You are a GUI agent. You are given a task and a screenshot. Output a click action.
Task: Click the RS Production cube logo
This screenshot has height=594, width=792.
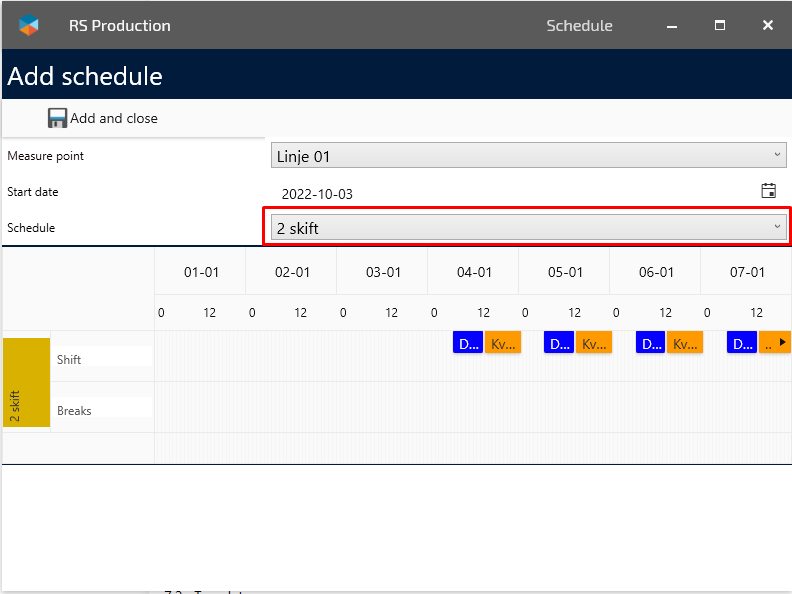click(29, 25)
